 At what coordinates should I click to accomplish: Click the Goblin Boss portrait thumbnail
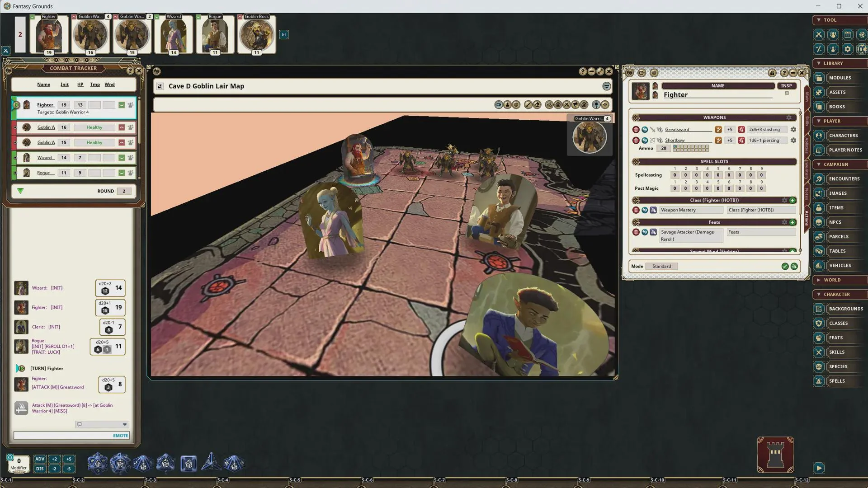click(x=257, y=34)
